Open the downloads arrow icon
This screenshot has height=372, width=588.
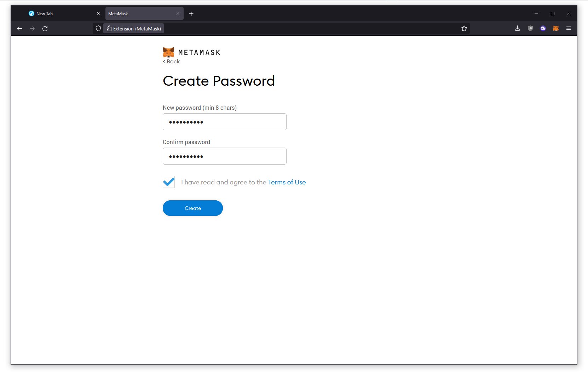(517, 28)
